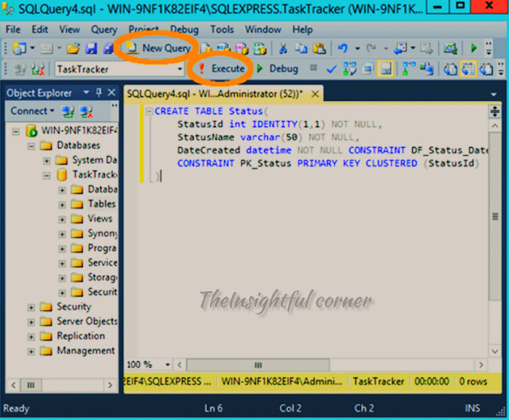Open a Database Engine Query via toolbar icon
The height and width of the screenshot is (420, 509).
pos(206,49)
